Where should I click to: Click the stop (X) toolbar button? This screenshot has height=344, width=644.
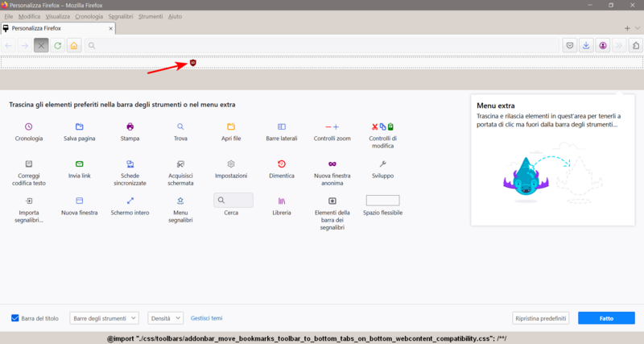[x=41, y=46]
